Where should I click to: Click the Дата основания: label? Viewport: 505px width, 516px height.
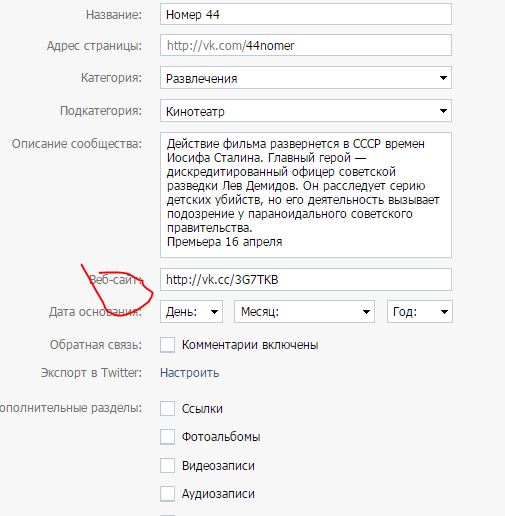tap(95, 312)
